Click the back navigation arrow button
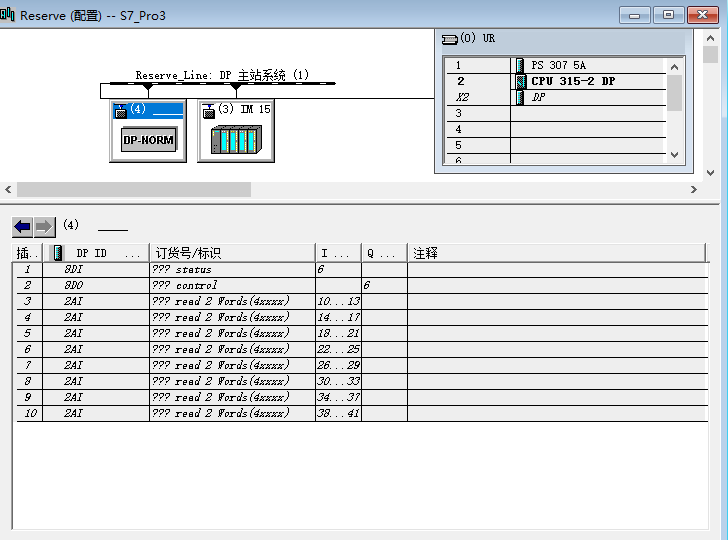The height and width of the screenshot is (540, 728). [x=23, y=226]
